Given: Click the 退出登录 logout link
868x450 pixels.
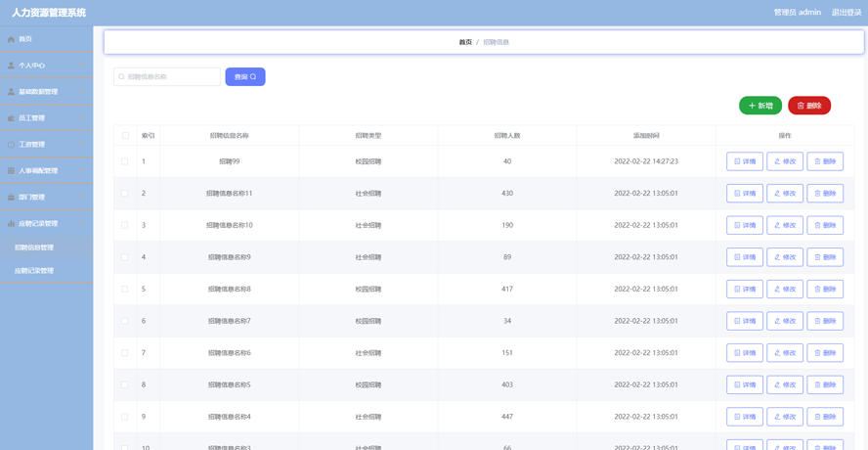Looking at the screenshot, I should [846, 13].
